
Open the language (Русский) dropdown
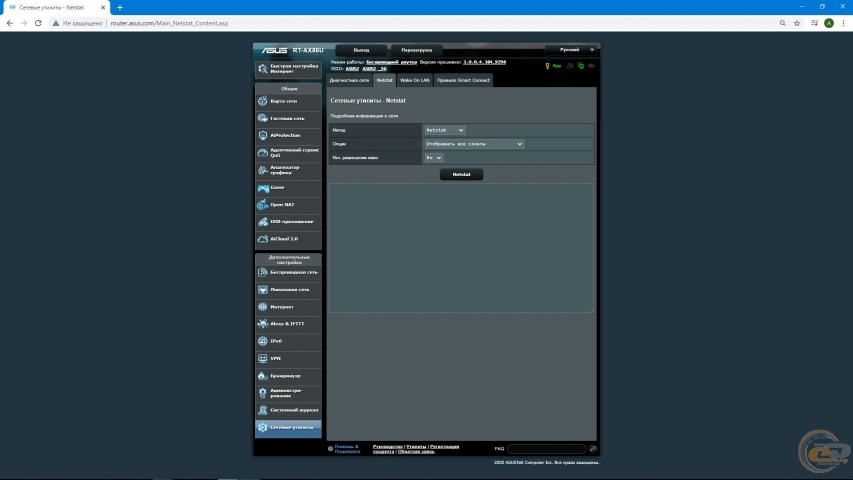[x=572, y=50]
